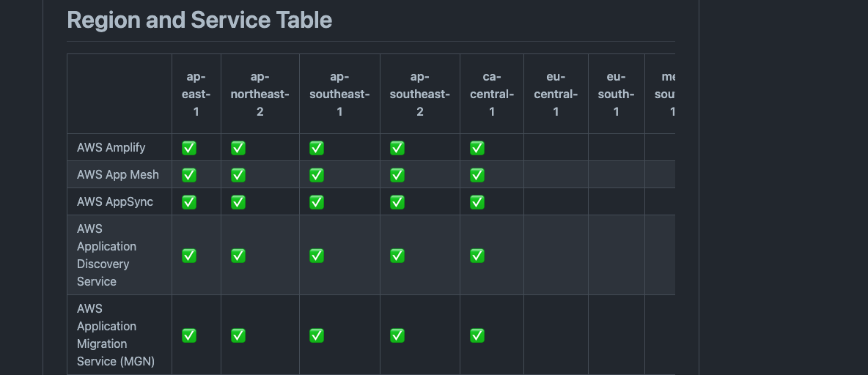Click AWS AppSync ap-southeast-2 checkmark

click(x=397, y=202)
